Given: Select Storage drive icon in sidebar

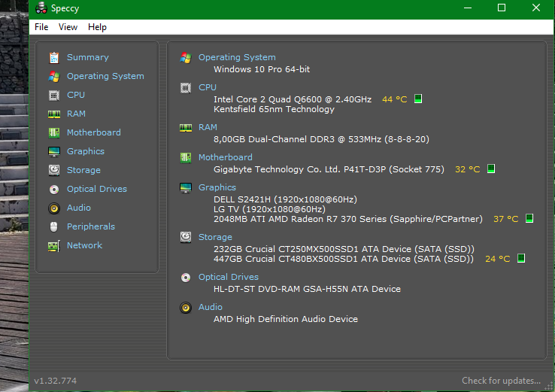Looking at the screenshot, I should click(x=54, y=170).
